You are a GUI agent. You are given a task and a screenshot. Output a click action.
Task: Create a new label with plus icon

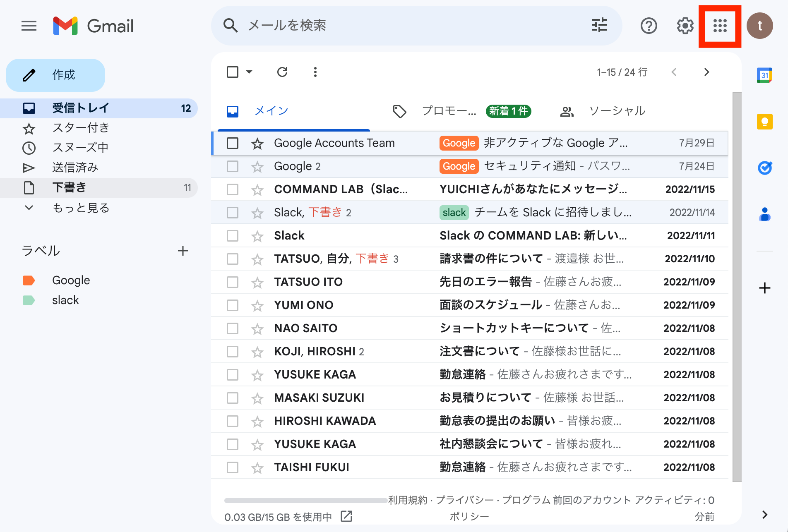tap(183, 251)
